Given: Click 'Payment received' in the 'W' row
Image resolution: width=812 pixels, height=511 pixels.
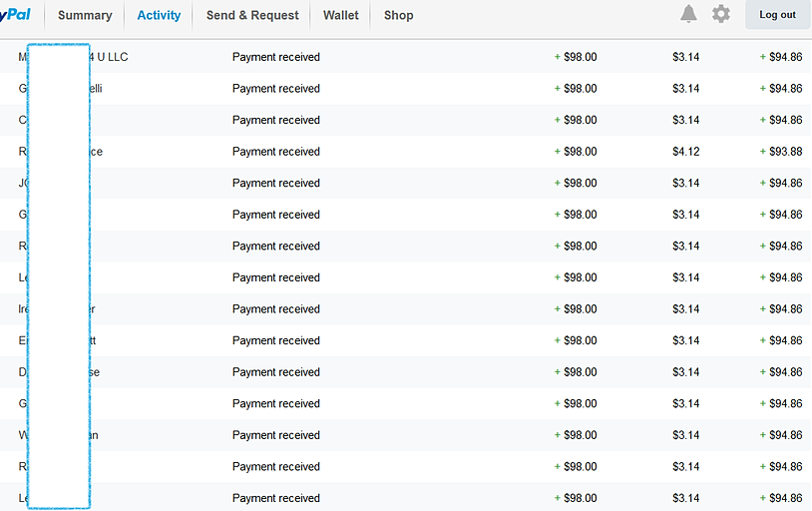Looking at the screenshot, I should (276, 435).
